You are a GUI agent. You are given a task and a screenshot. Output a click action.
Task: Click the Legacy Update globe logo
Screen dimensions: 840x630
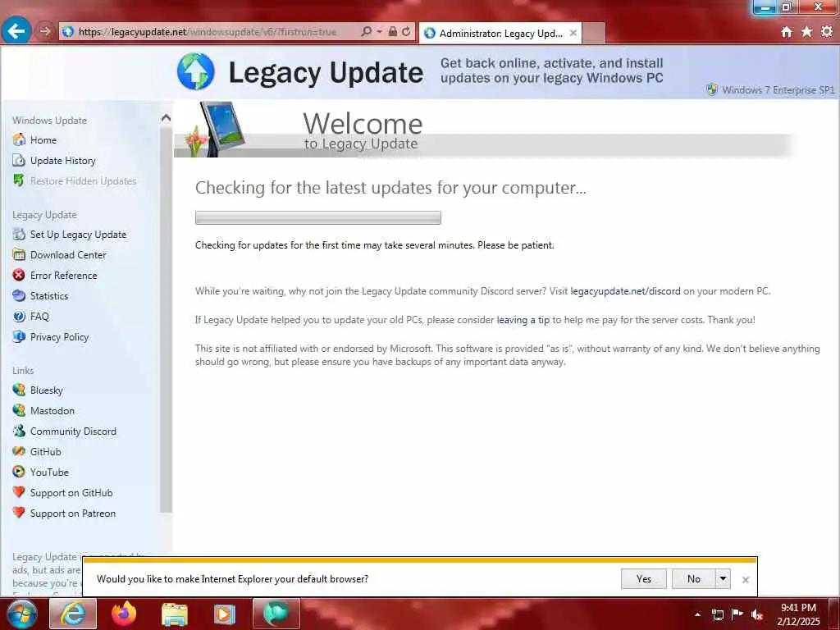click(195, 71)
